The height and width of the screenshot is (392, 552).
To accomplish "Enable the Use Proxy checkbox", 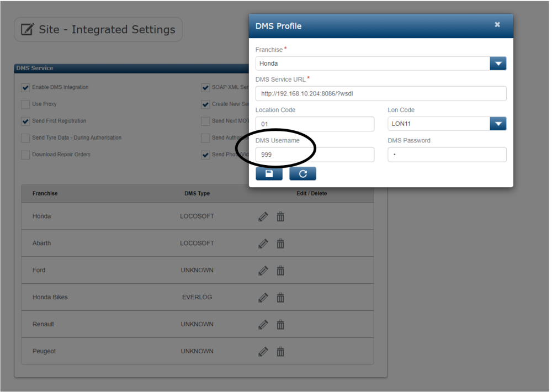I will [x=25, y=104].
